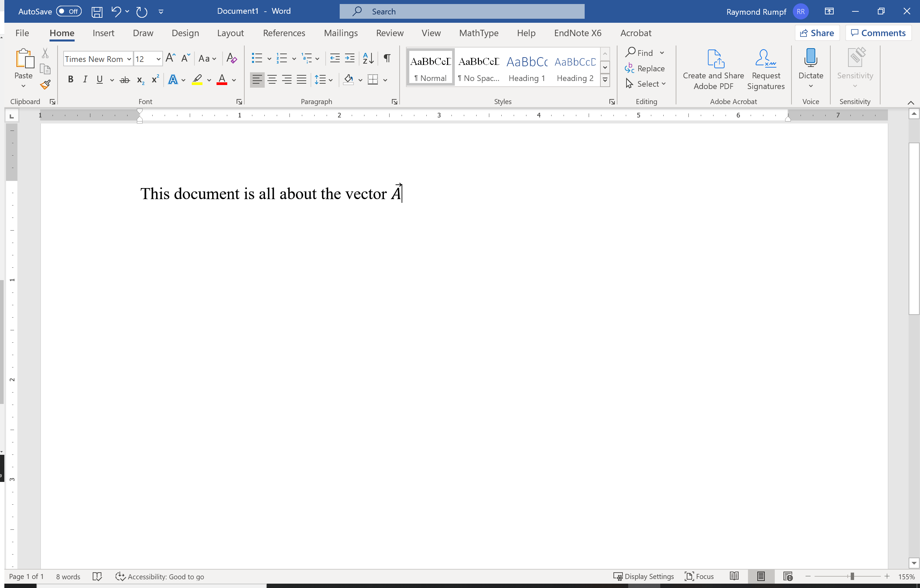920x588 pixels.
Task: Click the Save icon in title bar
Action: 97,11
